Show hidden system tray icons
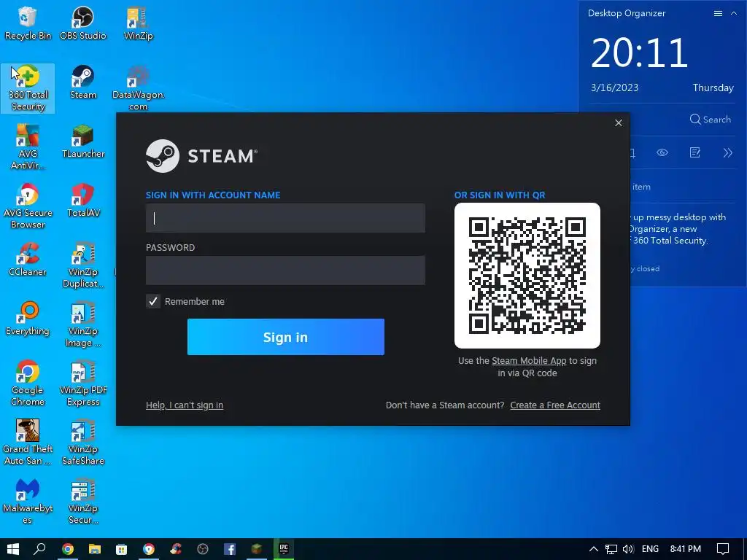 tap(594, 549)
